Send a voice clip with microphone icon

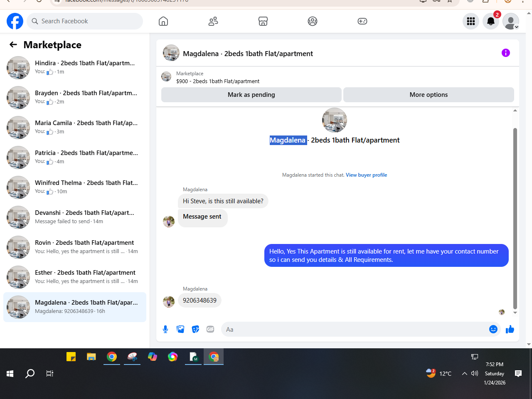coord(165,329)
